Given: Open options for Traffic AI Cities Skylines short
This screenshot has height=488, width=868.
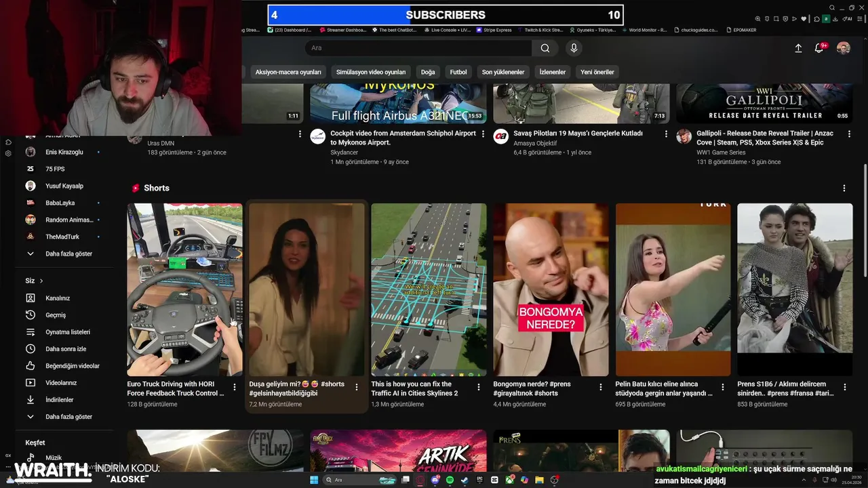Looking at the screenshot, I should (x=479, y=387).
